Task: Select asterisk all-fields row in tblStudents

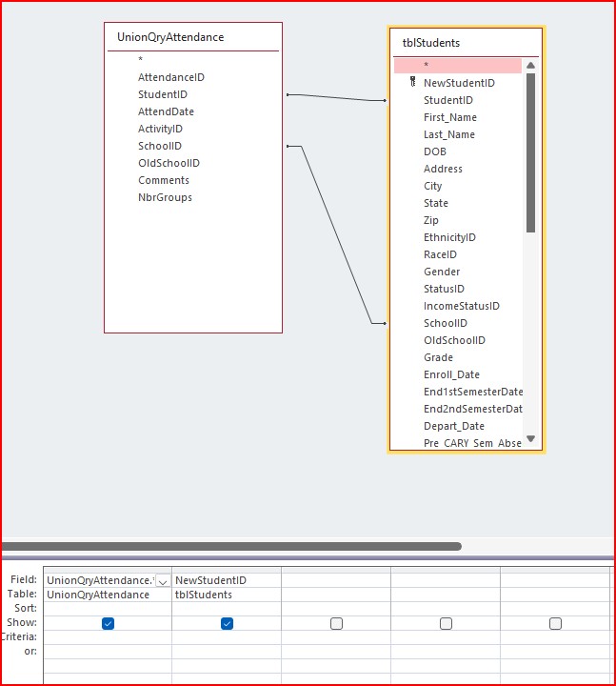Action: (458, 66)
